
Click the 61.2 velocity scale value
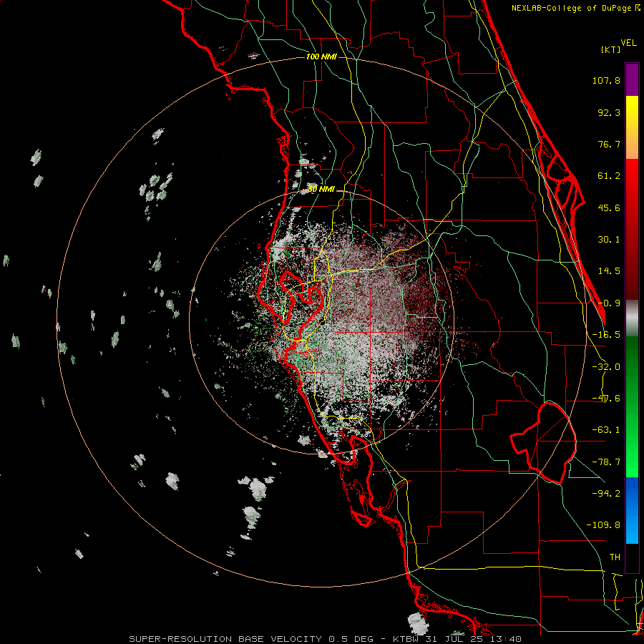[609, 176]
